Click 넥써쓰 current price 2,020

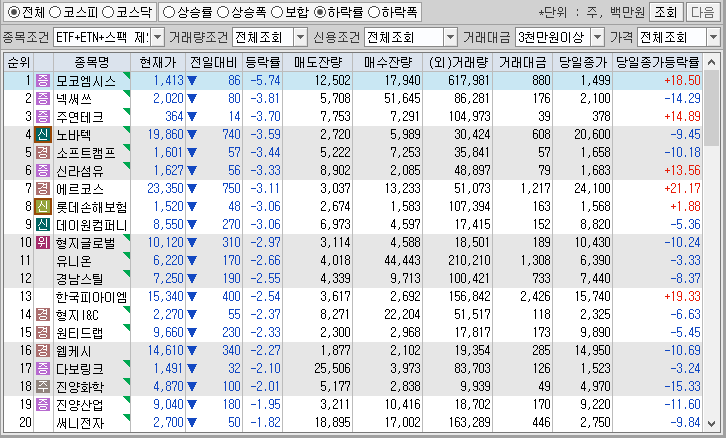pos(169,99)
